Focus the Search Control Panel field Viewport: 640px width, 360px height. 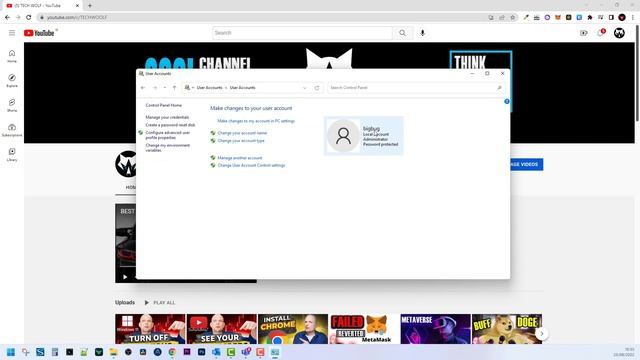tap(416, 88)
